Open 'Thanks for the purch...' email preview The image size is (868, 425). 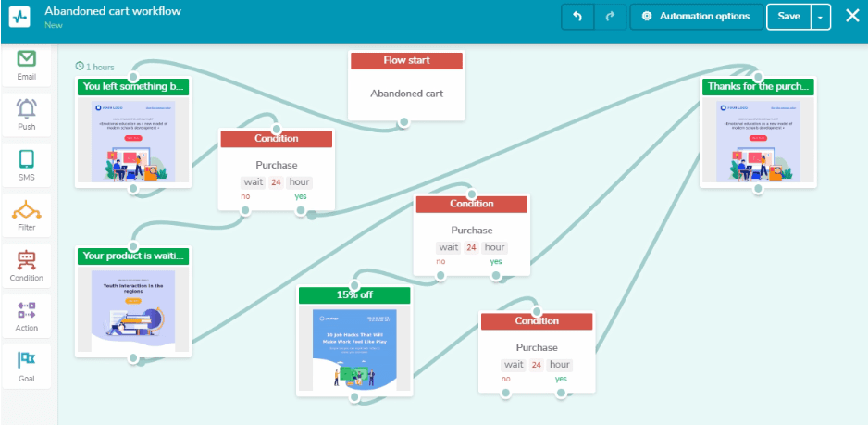click(x=757, y=139)
